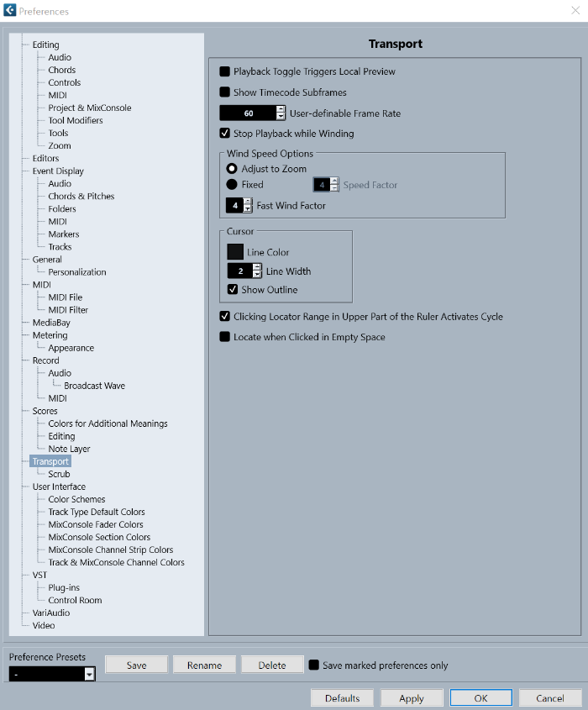Open MixConsole Fader Colors page
The height and width of the screenshot is (710, 588).
96,524
